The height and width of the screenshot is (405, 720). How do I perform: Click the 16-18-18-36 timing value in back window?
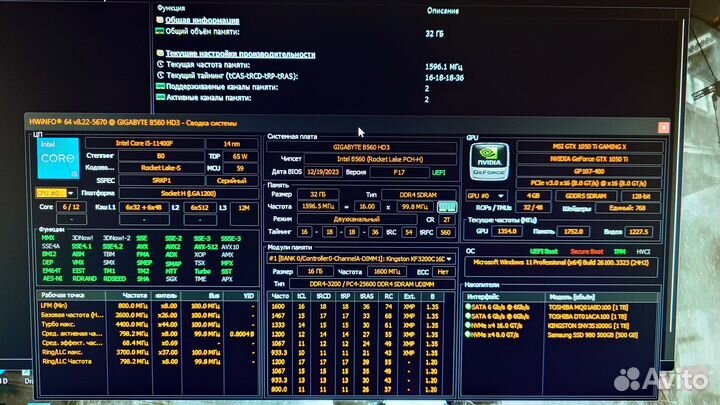tap(444, 78)
